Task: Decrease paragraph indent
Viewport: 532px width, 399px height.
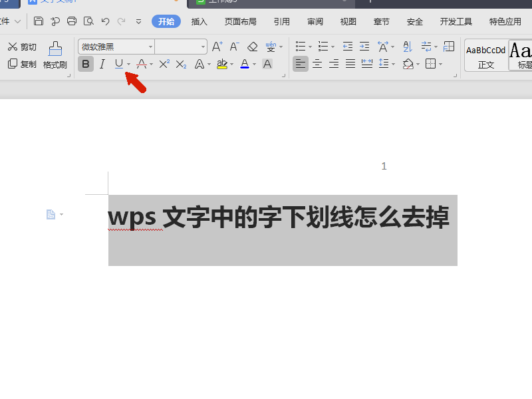Action: coord(348,47)
